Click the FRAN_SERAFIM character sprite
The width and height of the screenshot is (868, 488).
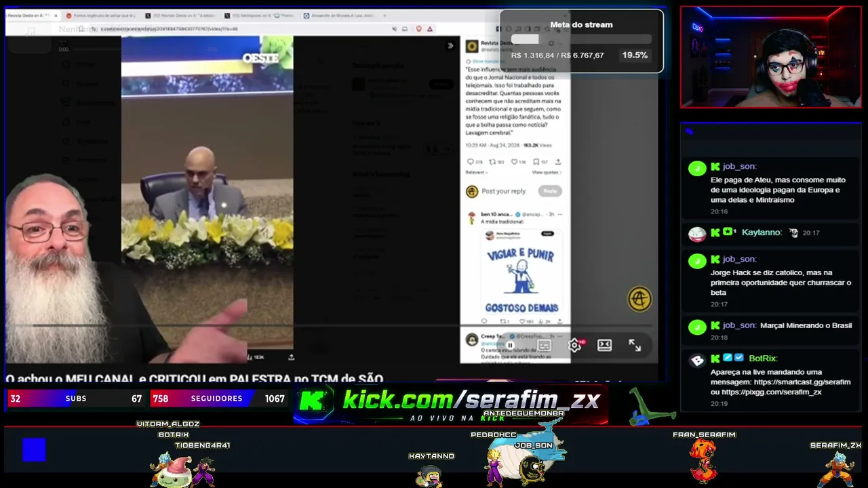click(703, 460)
